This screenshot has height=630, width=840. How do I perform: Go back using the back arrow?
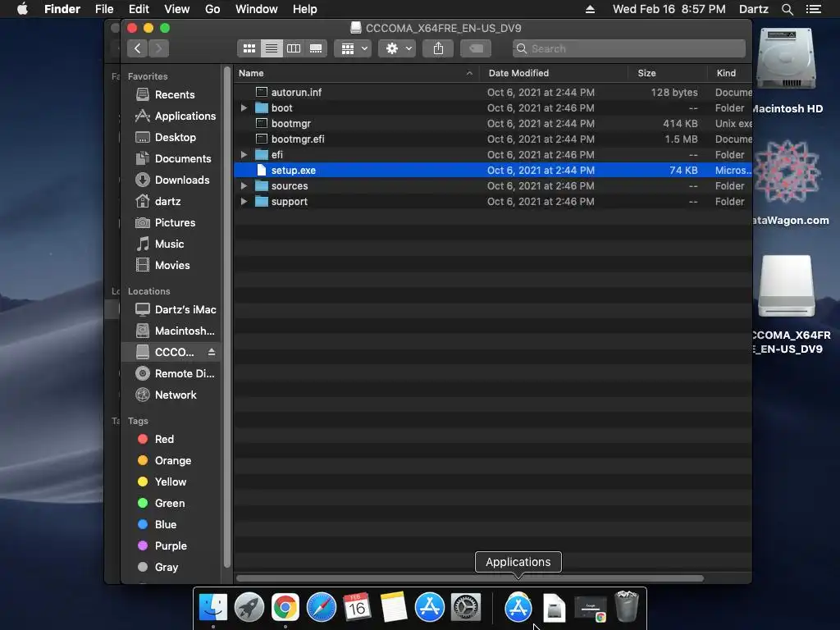point(138,48)
